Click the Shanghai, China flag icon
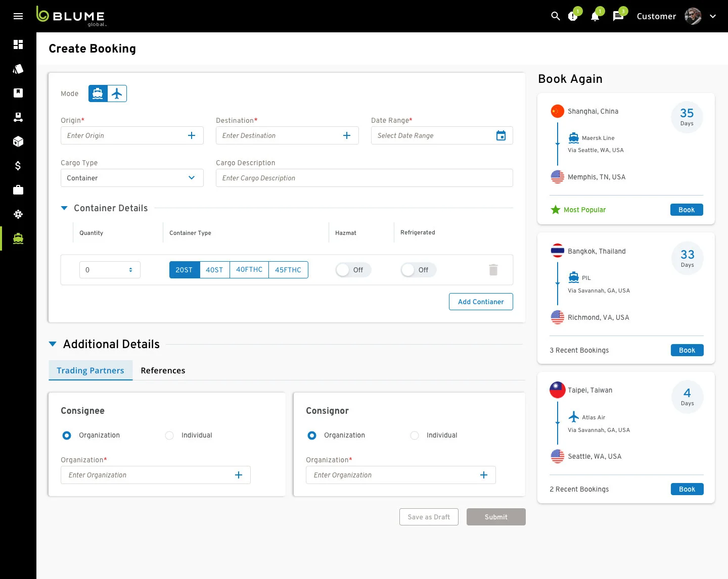This screenshot has height=579, width=728. pyautogui.click(x=558, y=111)
